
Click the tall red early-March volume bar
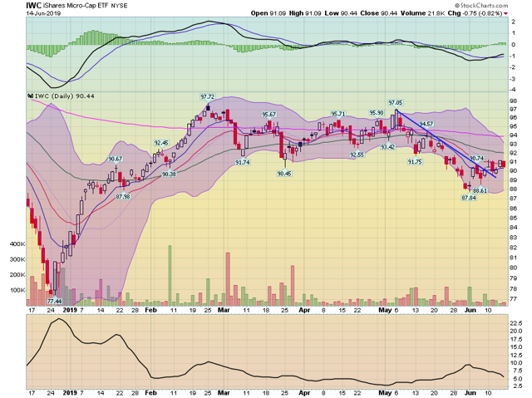coord(228,279)
